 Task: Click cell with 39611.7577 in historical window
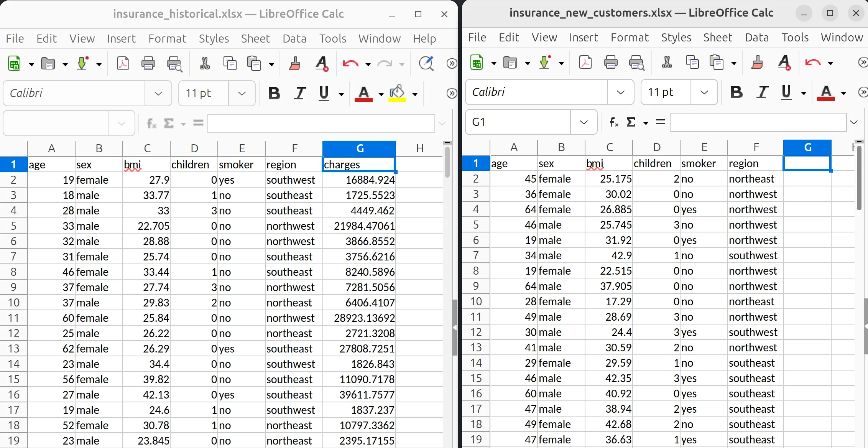[x=359, y=394]
